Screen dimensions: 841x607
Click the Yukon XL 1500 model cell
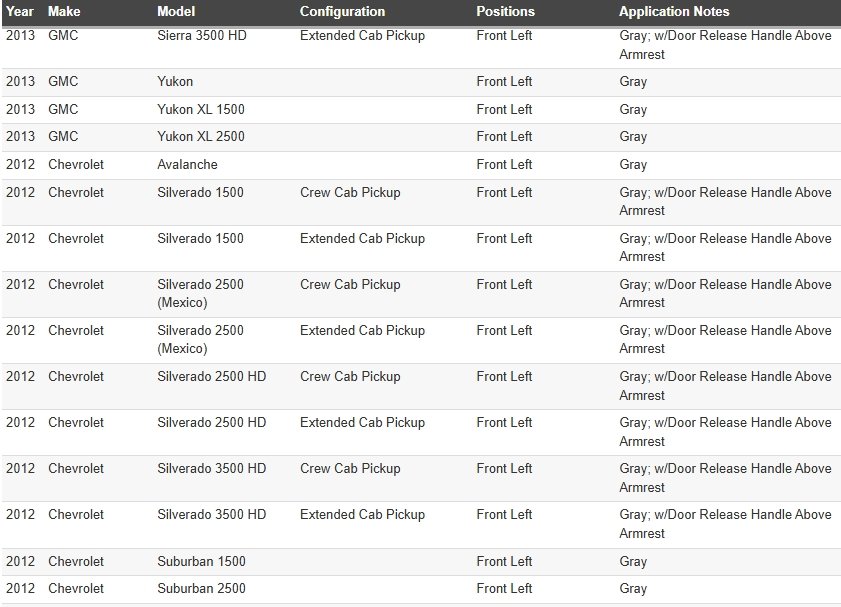(200, 109)
